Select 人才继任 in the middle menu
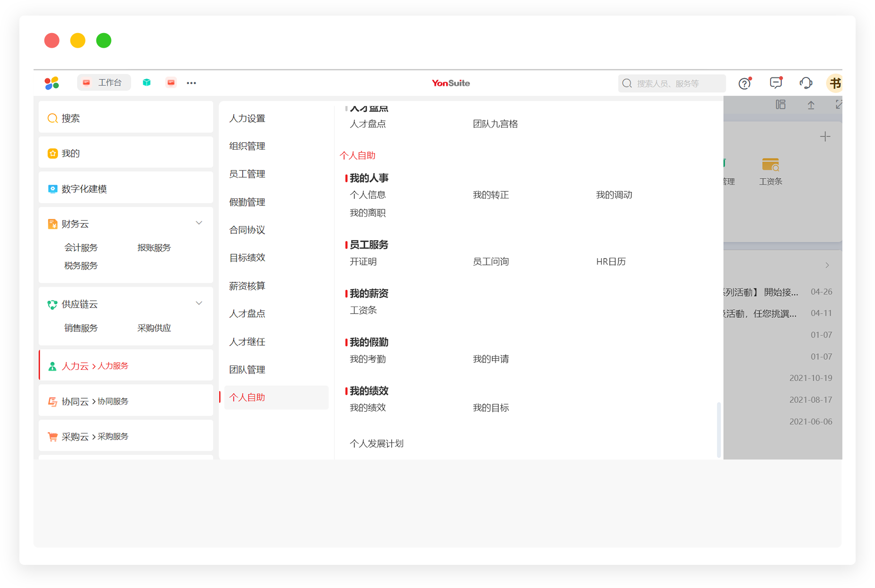The height and width of the screenshot is (588, 875). (247, 342)
